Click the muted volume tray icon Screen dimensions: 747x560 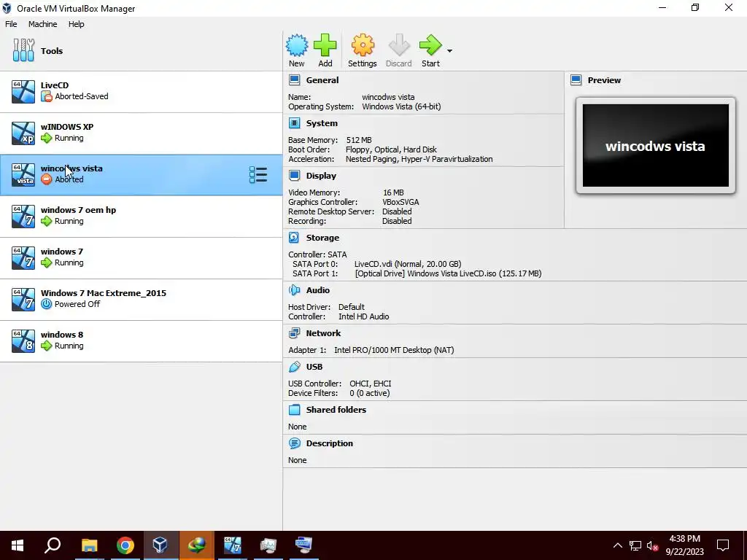[x=652, y=545]
